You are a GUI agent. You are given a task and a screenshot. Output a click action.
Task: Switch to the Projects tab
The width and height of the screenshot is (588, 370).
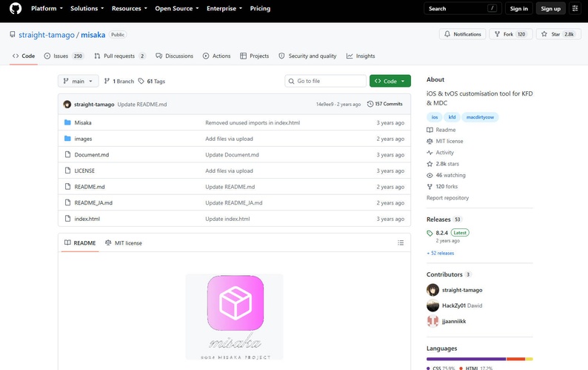pos(255,56)
